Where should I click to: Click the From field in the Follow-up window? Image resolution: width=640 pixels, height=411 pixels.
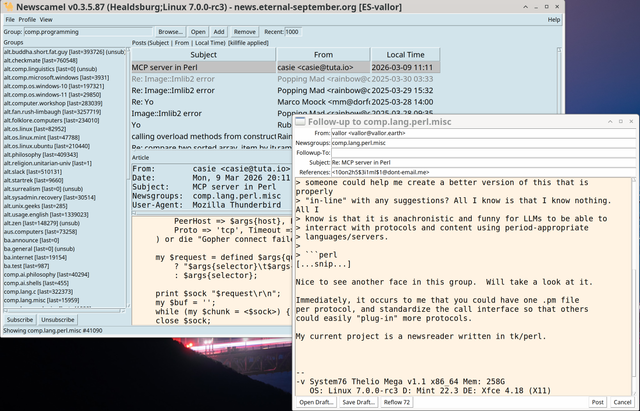coord(483,133)
